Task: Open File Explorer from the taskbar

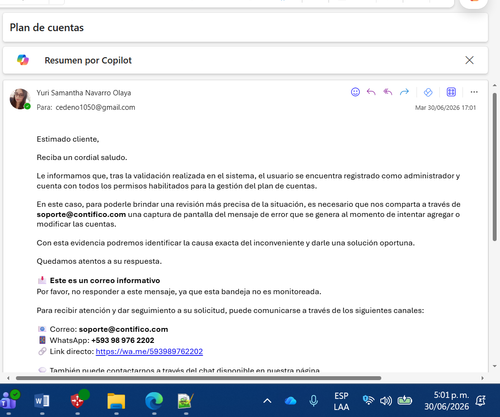Action: (x=116, y=401)
